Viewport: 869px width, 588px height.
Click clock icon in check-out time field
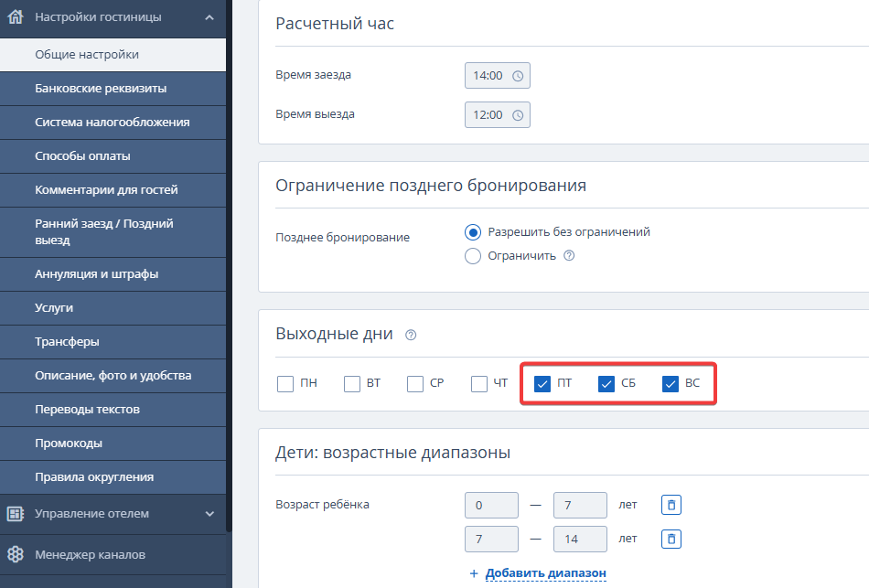point(518,115)
